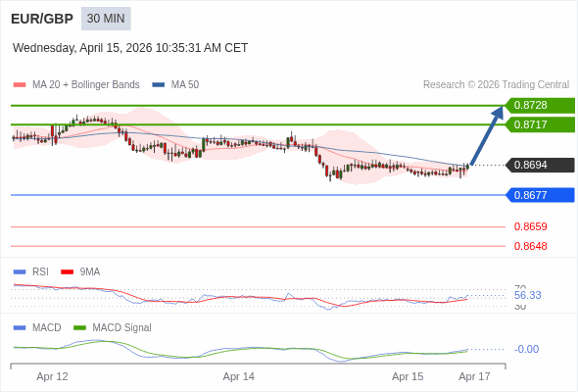Image resolution: width=578 pixels, height=392 pixels.
Task: Click the 9MA legend label
Action: click(x=90, y=272)
